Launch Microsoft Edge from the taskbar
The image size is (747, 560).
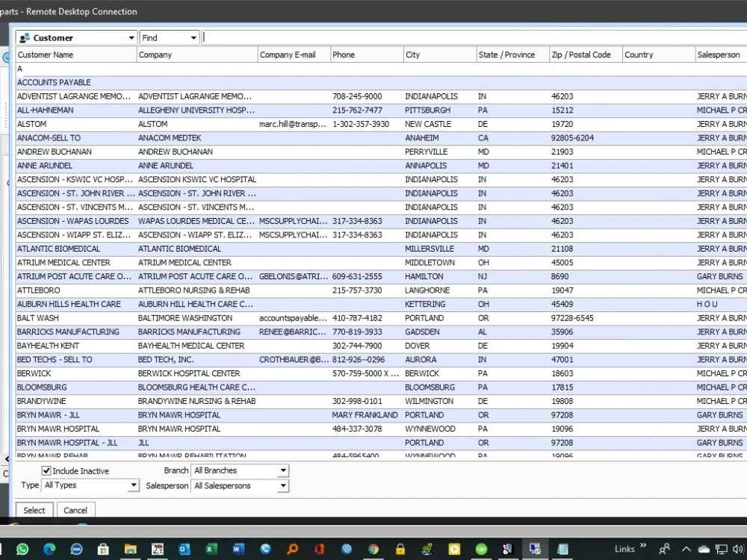pos(49,549)
